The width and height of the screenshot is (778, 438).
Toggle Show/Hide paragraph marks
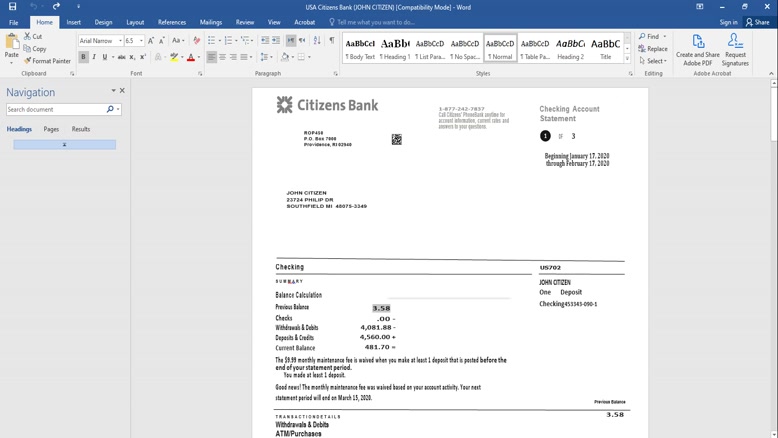click(332, 41)
